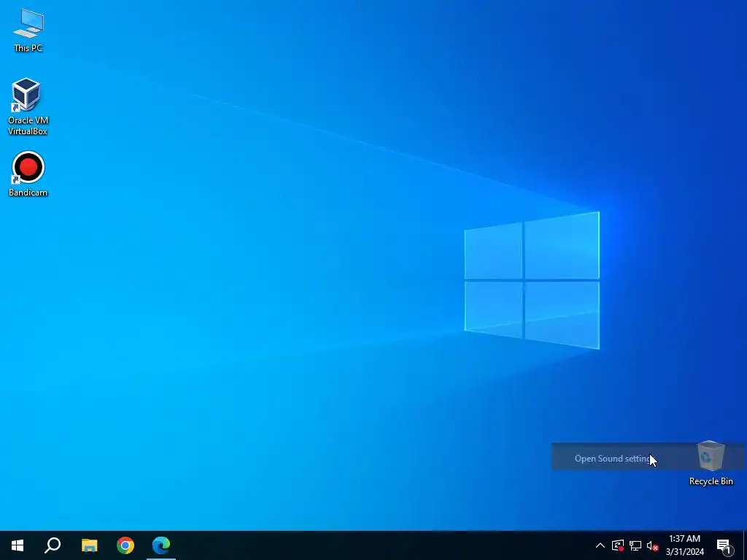Screen dimensions: 747x560
Task: Switch to Microsoft Edge on the taskbar
Action: point(161,545)
